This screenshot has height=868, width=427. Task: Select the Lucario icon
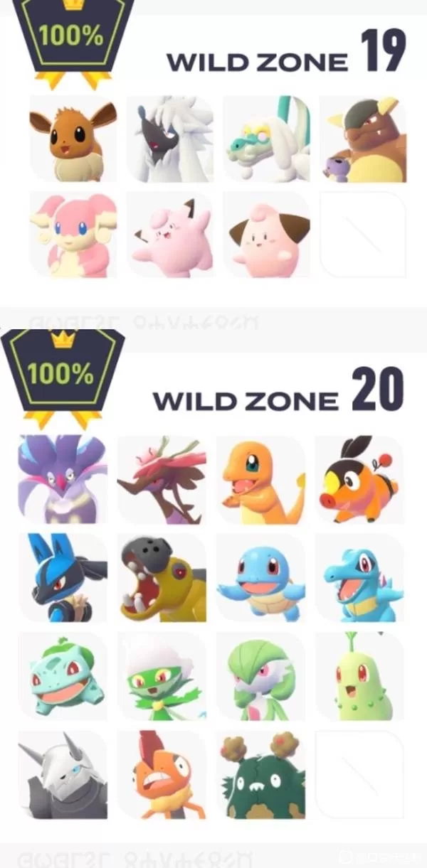(x=63, y=578)
